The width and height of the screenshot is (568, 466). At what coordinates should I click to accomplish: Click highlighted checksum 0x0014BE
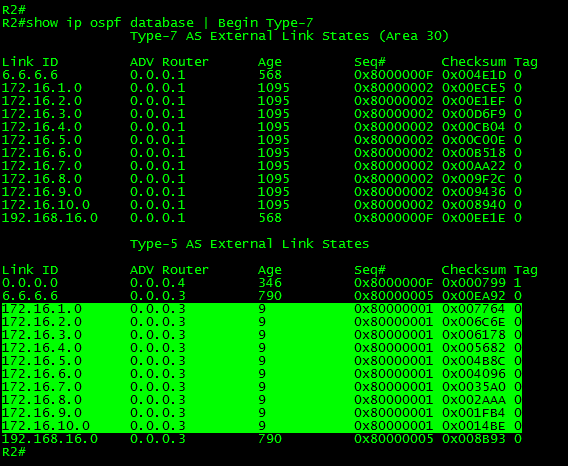tap(473, 427)
